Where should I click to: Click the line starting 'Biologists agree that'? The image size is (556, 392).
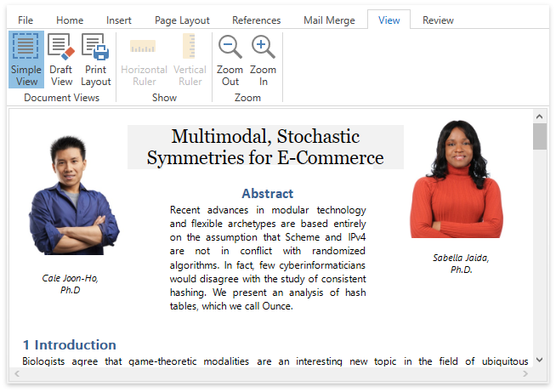(275, 361)
